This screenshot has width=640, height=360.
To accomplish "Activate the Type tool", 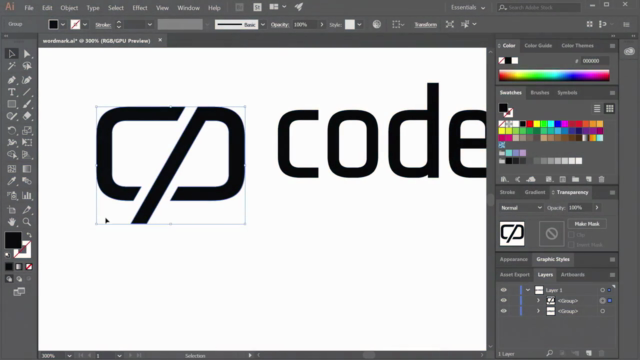I will pyautogui.click(x=11, y=92).
